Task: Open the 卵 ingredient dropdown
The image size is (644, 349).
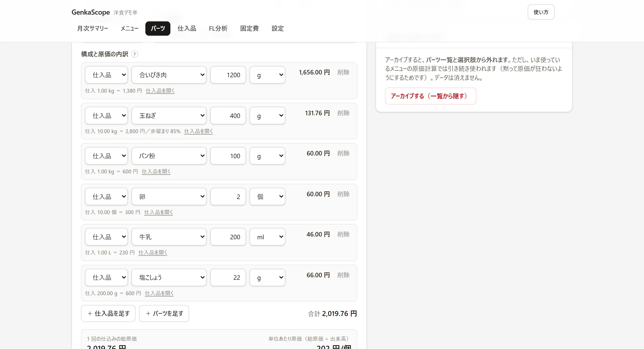Action: pyautogui.click(x=169, y=197)
